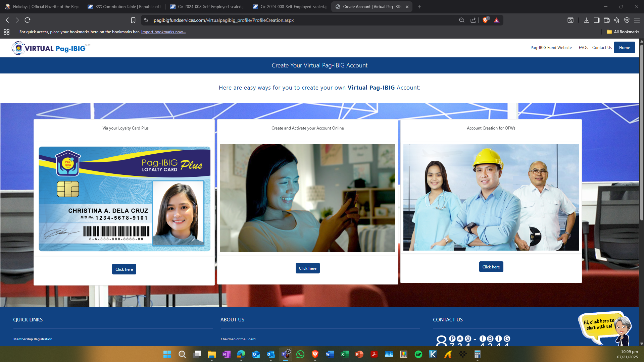The image size is (644, 362).
Task: Open Excel from taskbar
Action: point(345,354)
